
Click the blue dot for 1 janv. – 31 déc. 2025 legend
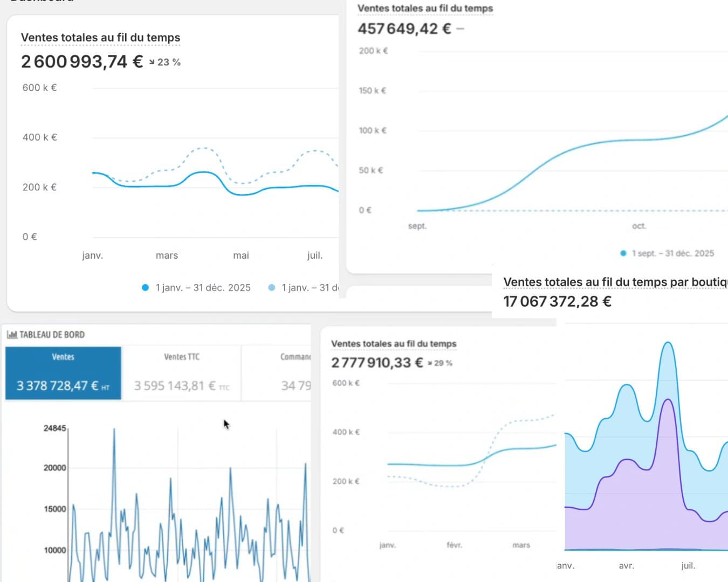point(145,288)
